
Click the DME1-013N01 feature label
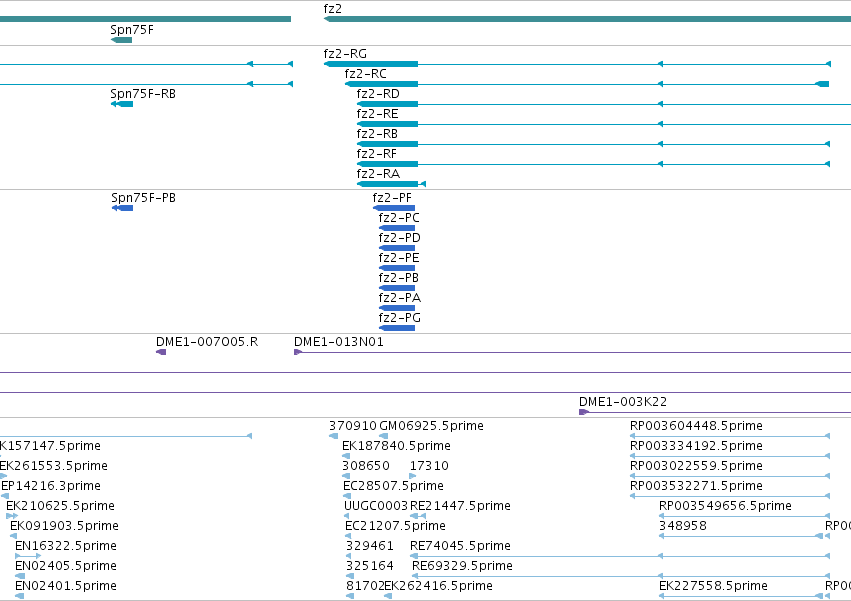[x=339, y=342]
